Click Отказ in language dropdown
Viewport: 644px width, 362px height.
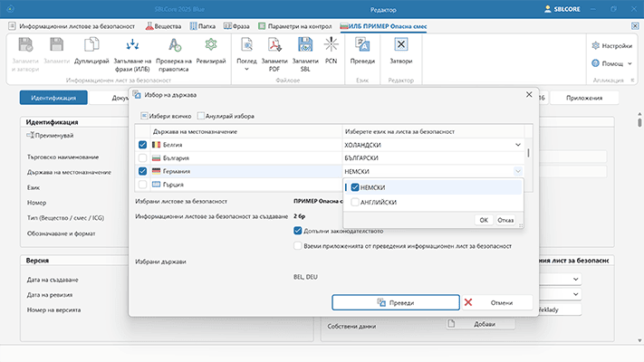click(505, 220)
